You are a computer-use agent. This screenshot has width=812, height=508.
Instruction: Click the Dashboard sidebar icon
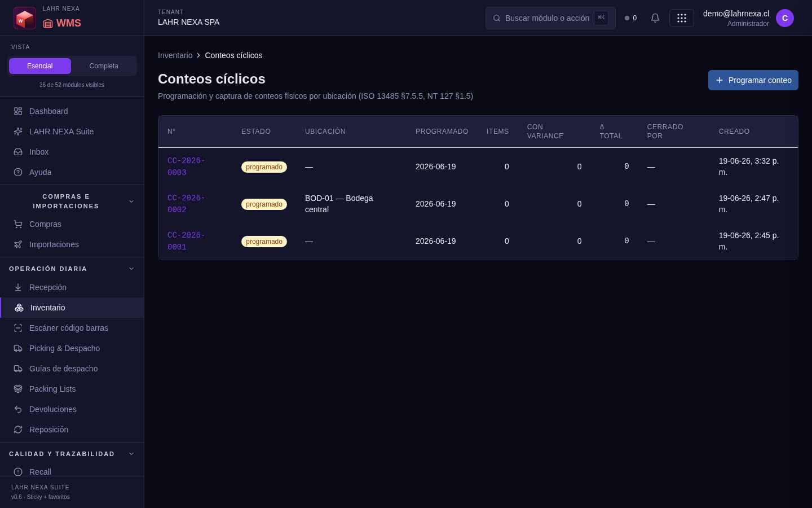[x=18, y=111]
